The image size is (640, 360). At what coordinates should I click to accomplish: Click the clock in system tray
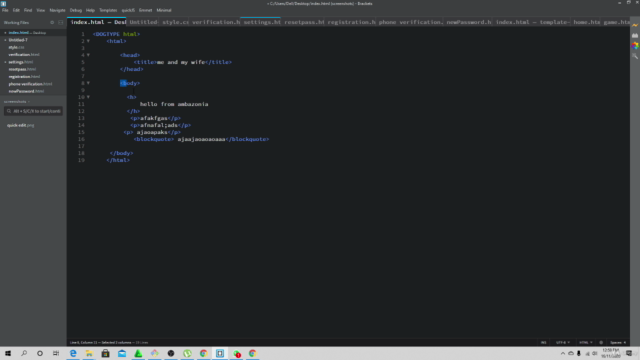click(611, 353)
